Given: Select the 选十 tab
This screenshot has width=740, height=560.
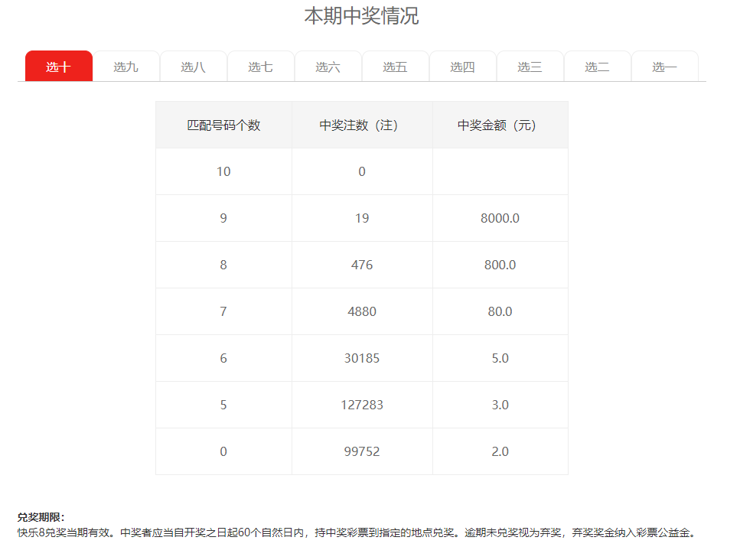Looking at the screenshot, I should coord(59,67).
